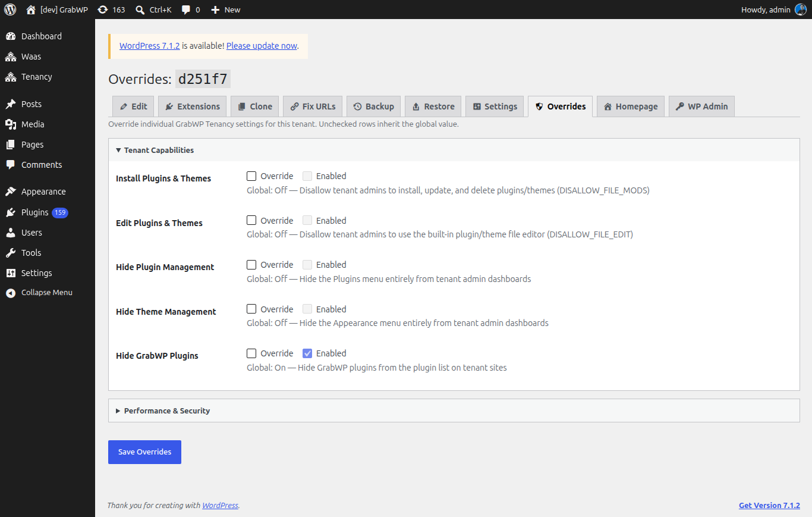812x517 pixels.
Task: Toggle Enabled for Hide Plugin Management
Action: click(307, 265)
